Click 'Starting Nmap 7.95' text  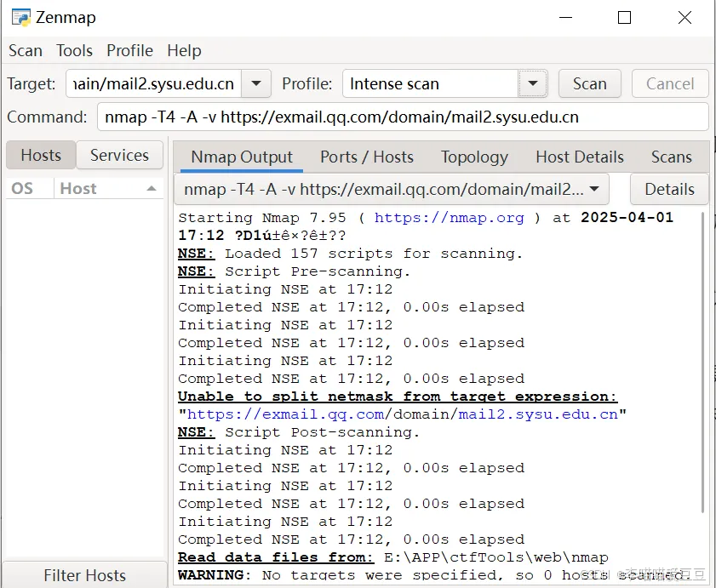pyautogui.click(x=262, y=218)
